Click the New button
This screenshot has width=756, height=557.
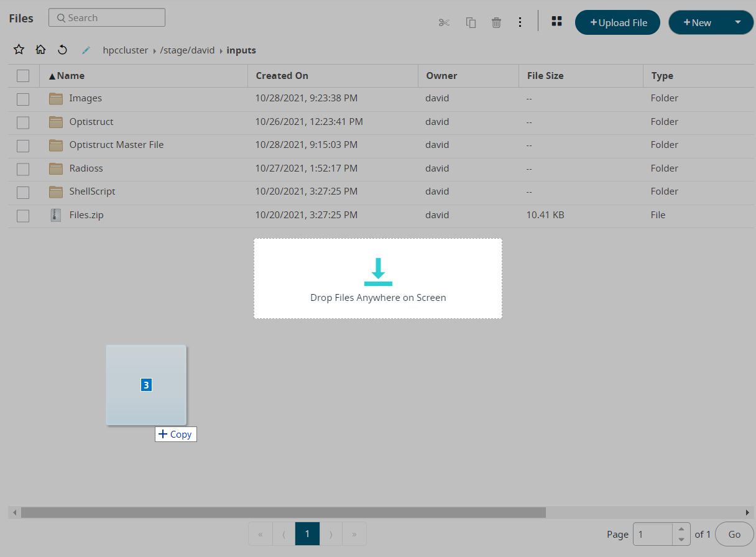coord(697,22)
